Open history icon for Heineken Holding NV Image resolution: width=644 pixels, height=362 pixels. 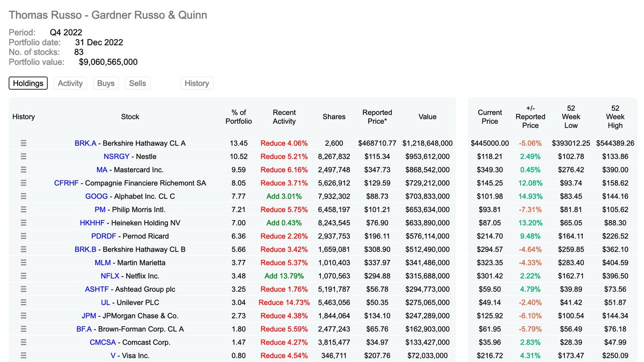point(24,223)
